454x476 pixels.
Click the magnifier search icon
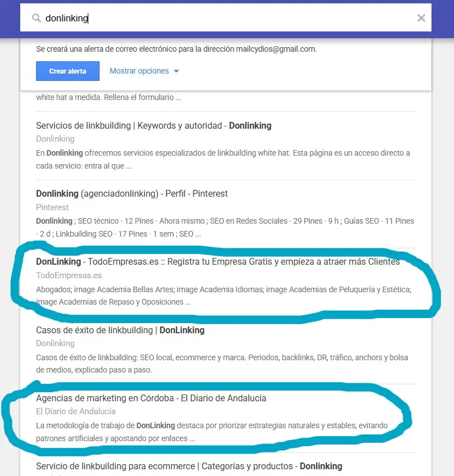(x=37, y=18)
